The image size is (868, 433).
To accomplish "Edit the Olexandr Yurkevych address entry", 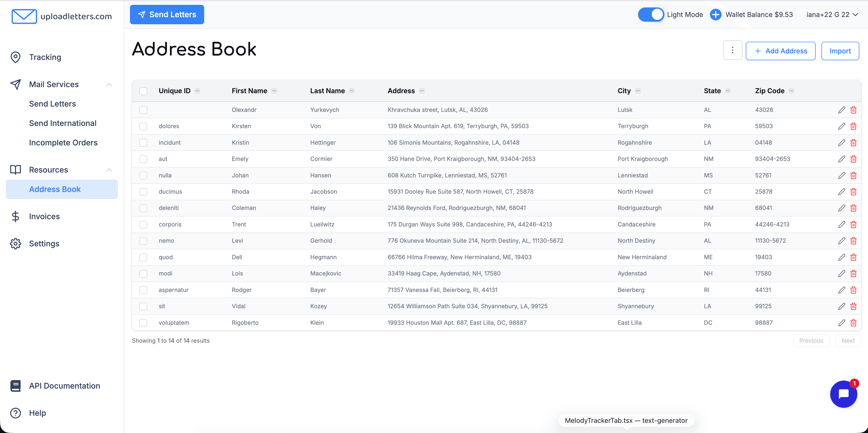I will pyautogui.click(x=841, y=110).
